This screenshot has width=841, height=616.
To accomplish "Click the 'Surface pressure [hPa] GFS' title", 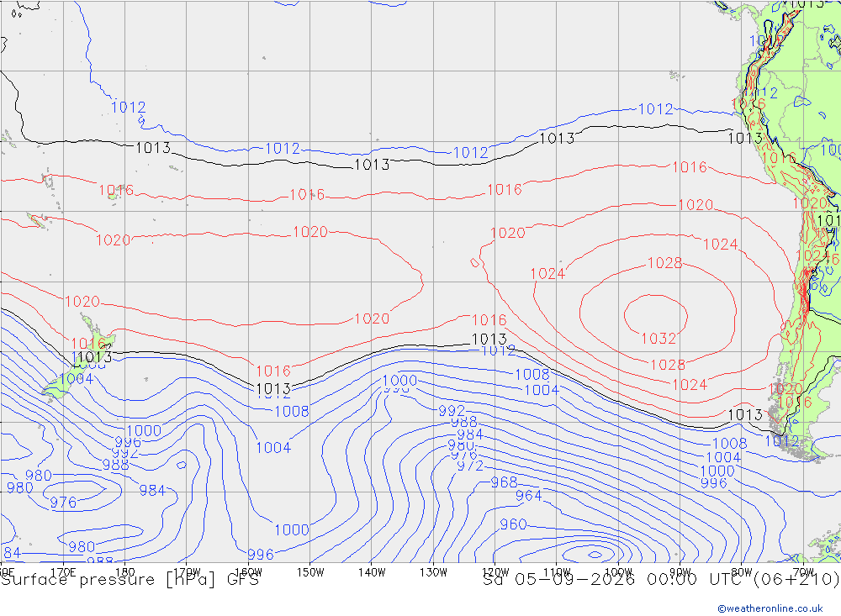I will pos(130,580).
